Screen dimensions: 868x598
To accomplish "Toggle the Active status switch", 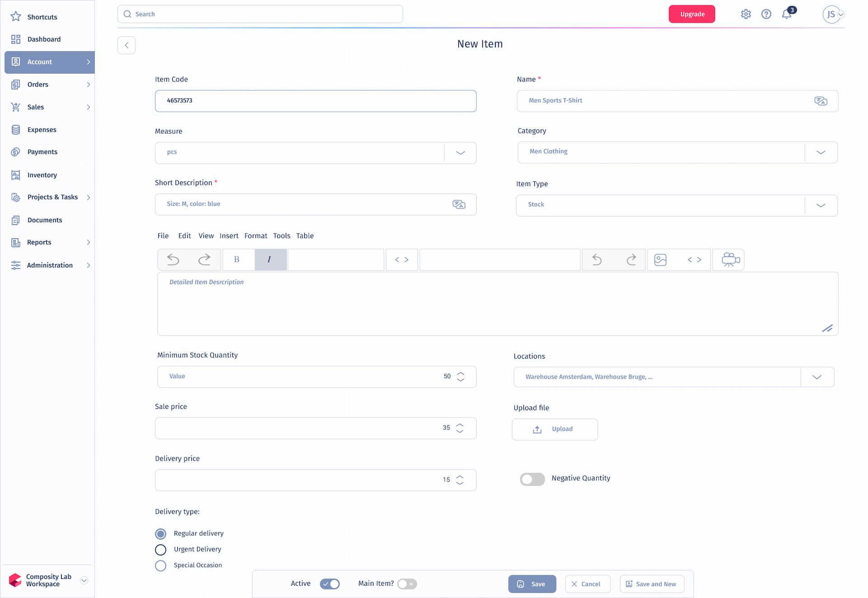I will click(330, 584).
